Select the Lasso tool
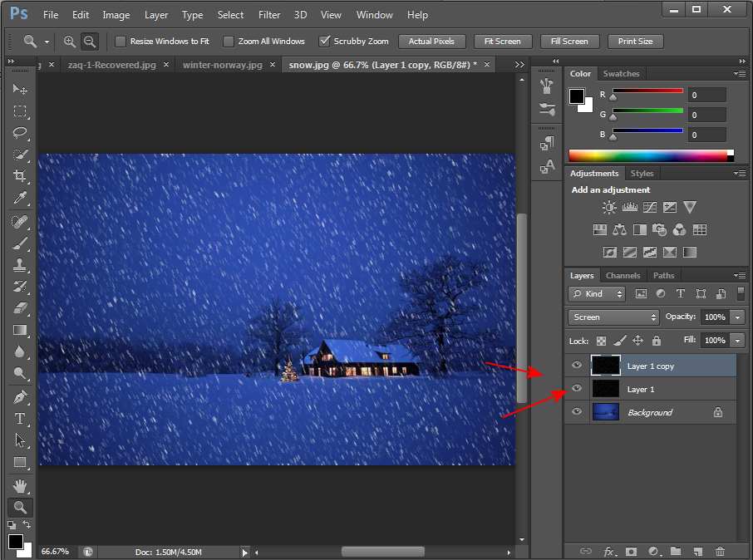 [20, 133]
